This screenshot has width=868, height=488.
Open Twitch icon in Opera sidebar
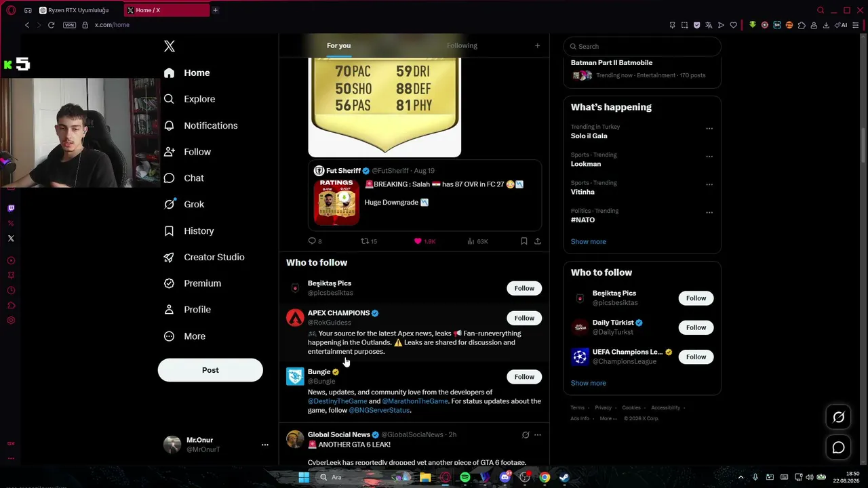(x=11, y=208)
